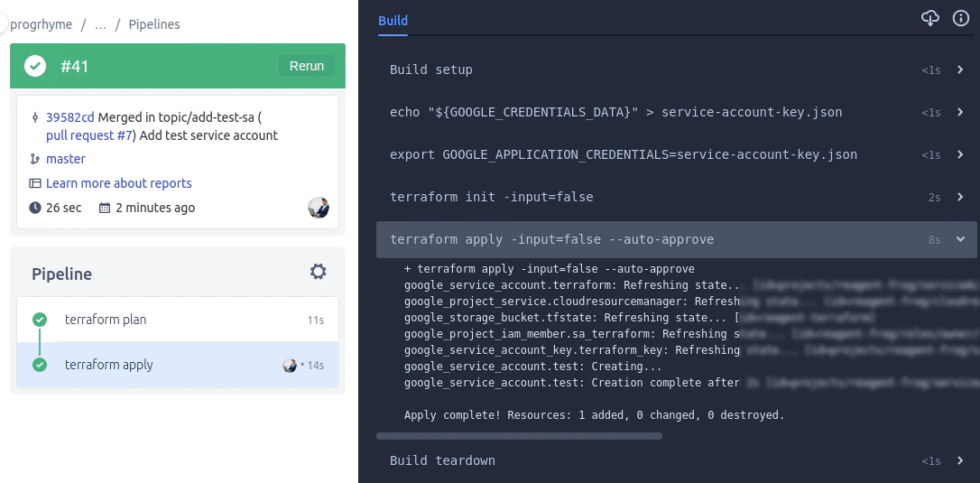Viewport: 980px width, 483px height.
Task: Click the 'google_storage_bucket.tfstate' log line
Action: (639, 317)
